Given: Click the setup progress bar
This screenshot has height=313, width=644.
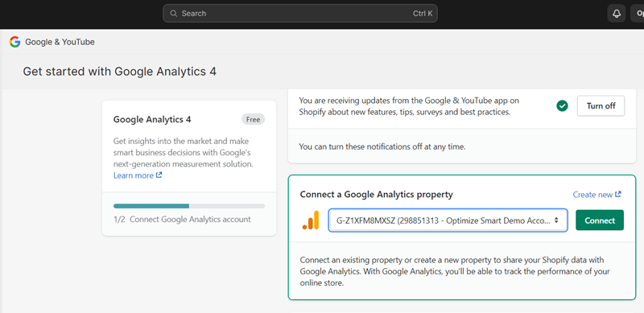Looking at the screenshot, I should coord(189,206).
